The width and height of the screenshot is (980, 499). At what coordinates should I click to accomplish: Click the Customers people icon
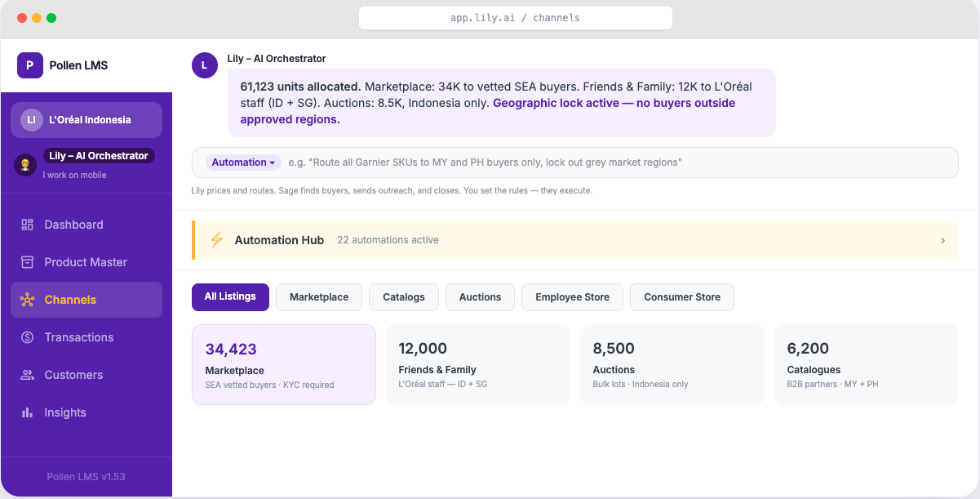(x=28, y=375)
